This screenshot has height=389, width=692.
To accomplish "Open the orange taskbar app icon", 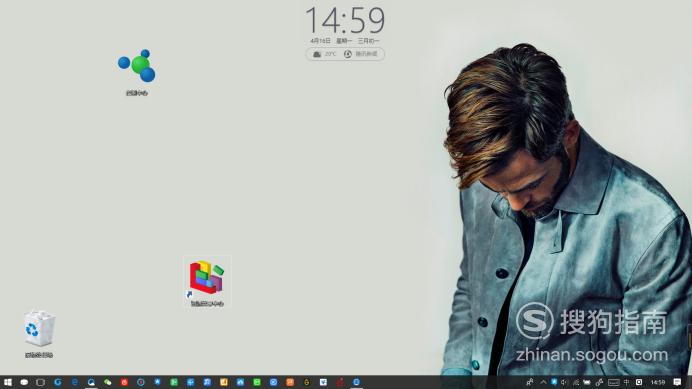I will tap(290, 382).
